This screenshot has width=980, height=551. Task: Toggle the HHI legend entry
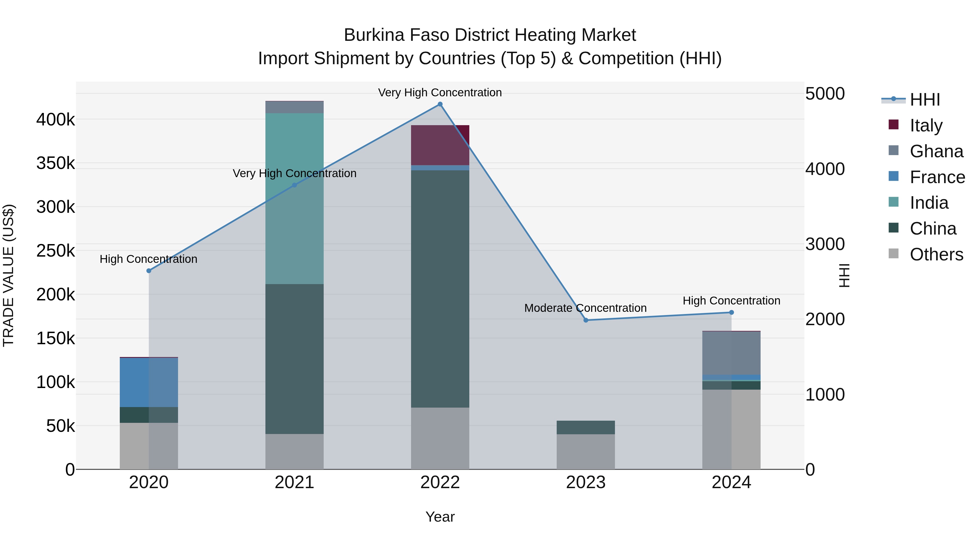911,100
